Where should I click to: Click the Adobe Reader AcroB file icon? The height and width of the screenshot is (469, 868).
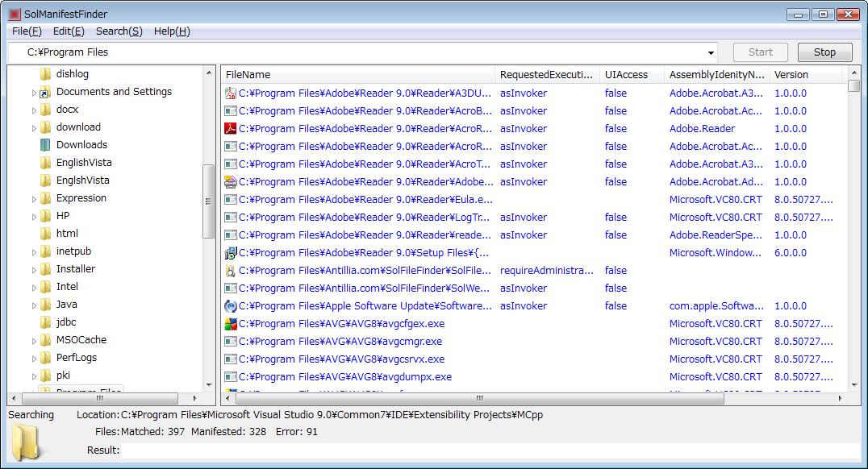coord(230,111)
